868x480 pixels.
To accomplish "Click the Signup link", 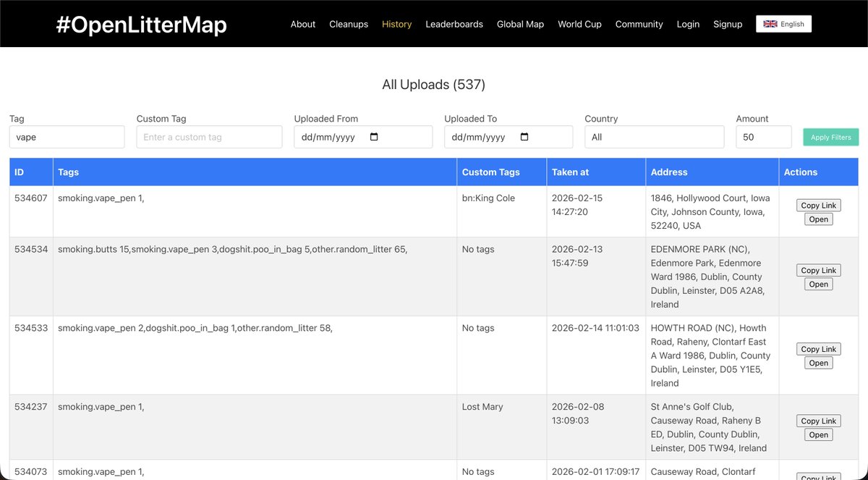I will [728, 24].
